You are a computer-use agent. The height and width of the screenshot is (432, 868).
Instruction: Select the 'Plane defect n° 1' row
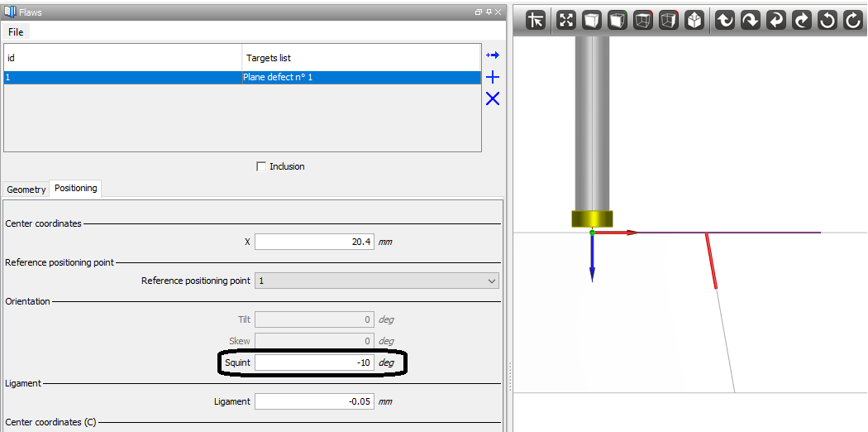(242, 78)
